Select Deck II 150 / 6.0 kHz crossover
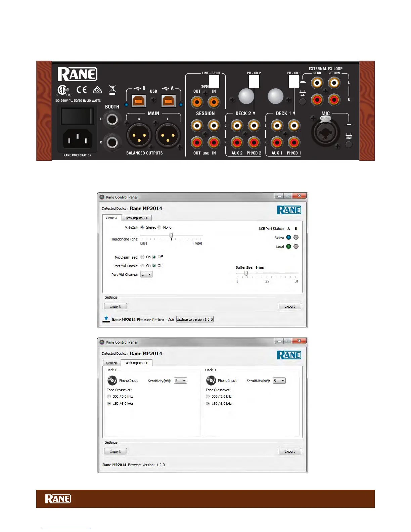The height and width of the screenshot is (532, 411). pyautogui.click(x=208, y=404)
